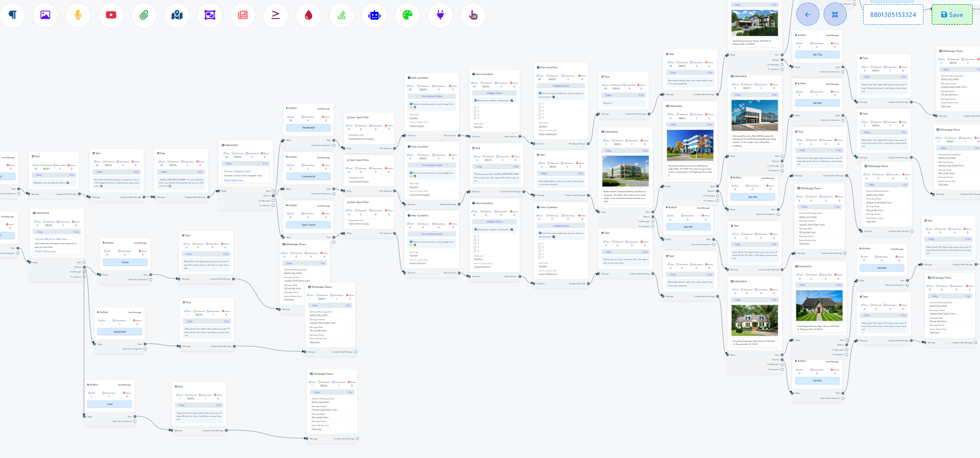980x458 pixels.
Task: Open the long brick commercial center photo
Action: coord(625,171)
